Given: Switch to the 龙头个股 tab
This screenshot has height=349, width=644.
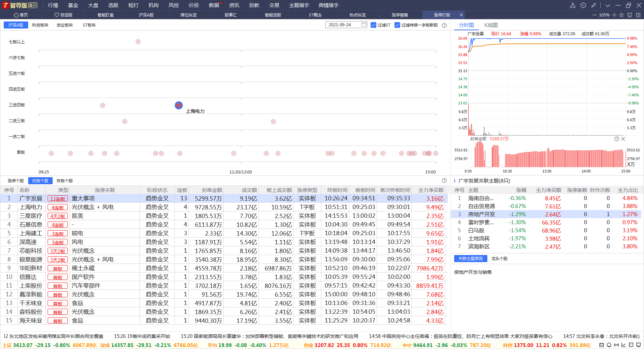Looking at the screenshot, I should pos(499,259).
